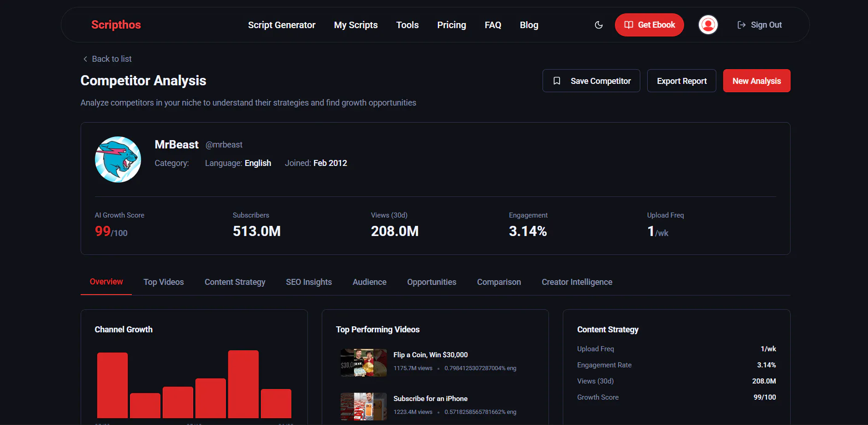
Task: Click the 513.0M subscribers value
Action: [257, 231]
